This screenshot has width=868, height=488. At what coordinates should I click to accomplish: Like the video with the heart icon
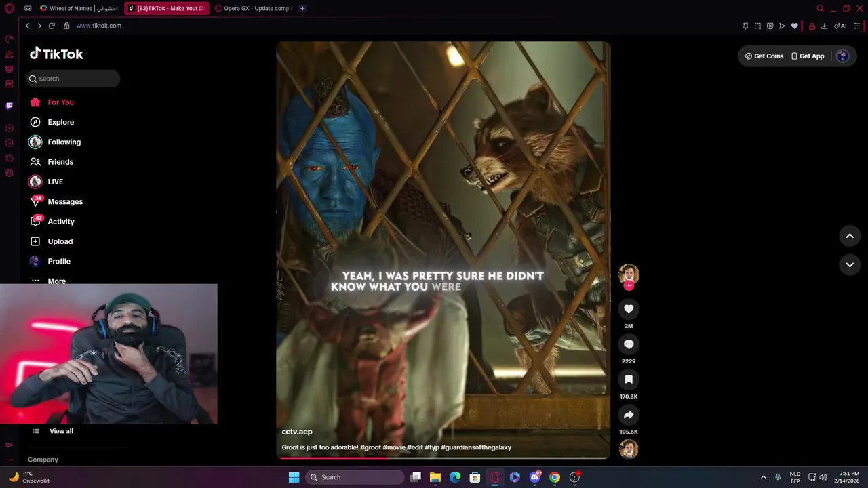[629, 309]
